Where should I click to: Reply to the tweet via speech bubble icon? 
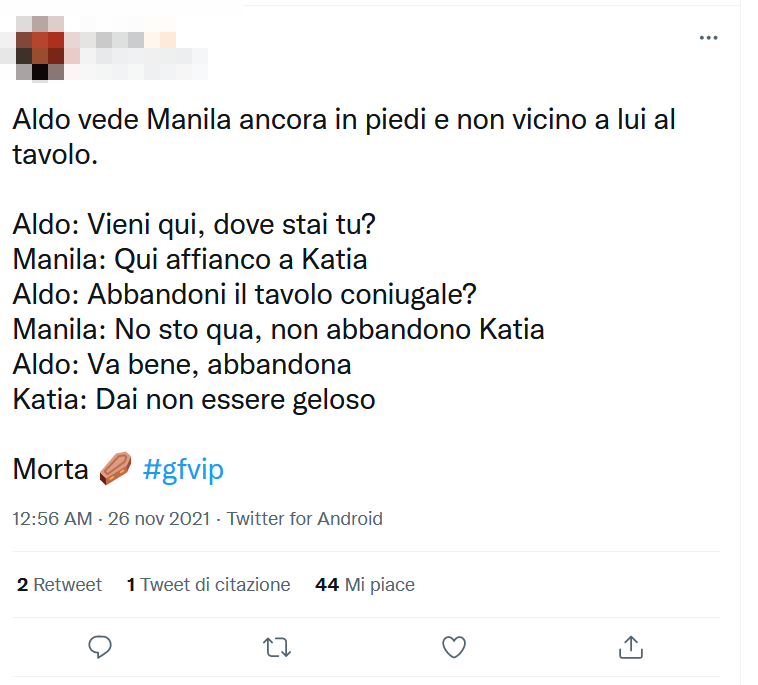[100, 647]
